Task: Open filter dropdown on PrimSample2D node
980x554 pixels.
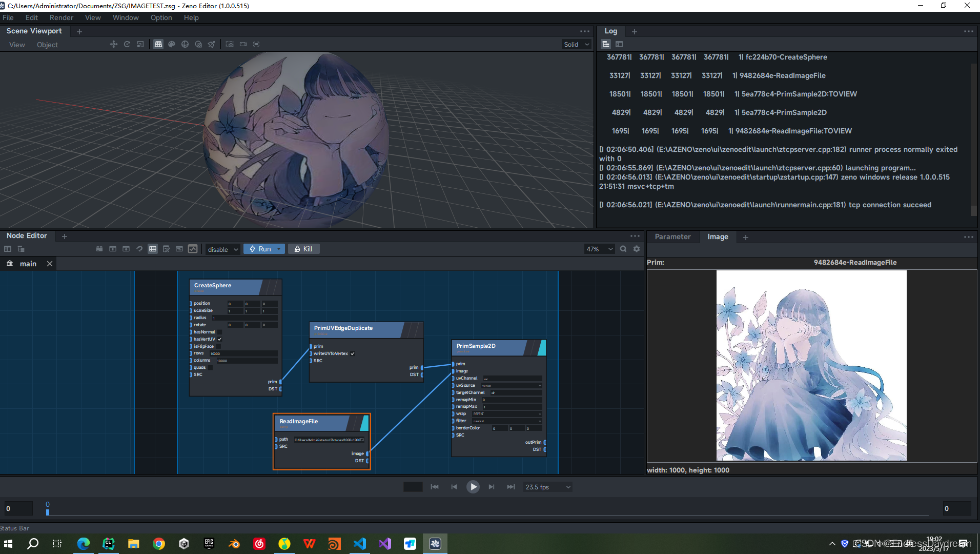Action: coord(506,421)
